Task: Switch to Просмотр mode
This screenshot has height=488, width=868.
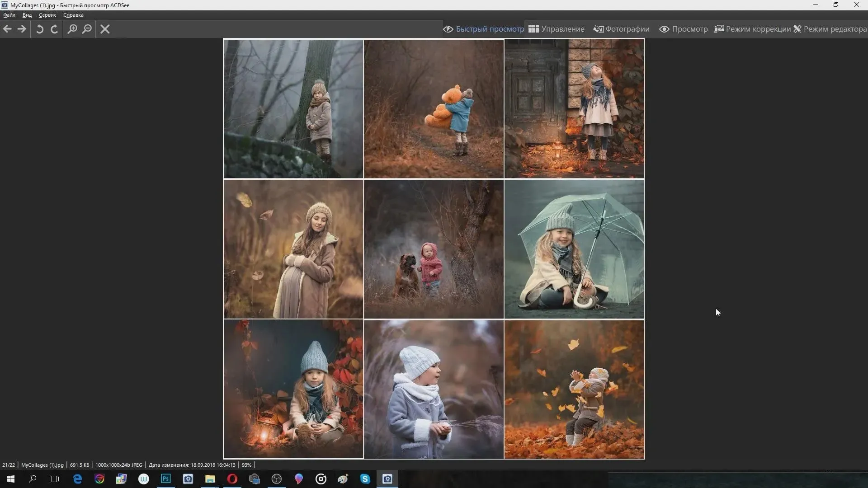Action: (x=684, y=29)
